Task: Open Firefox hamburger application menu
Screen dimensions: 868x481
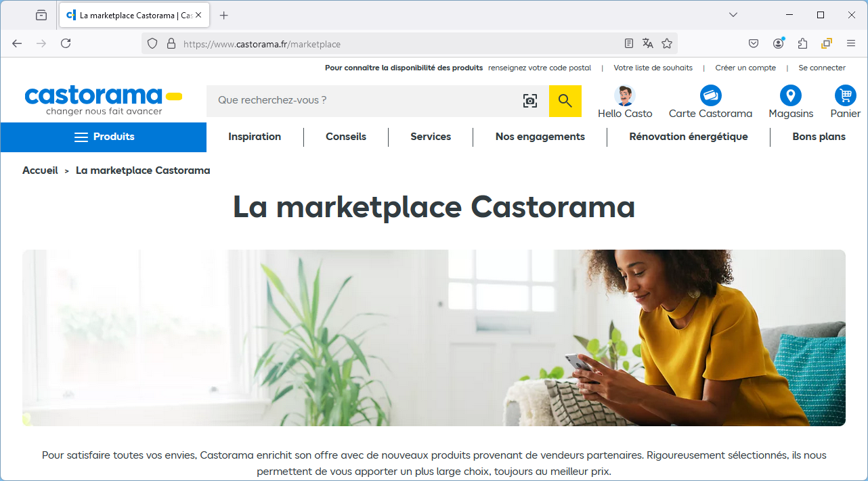Action: pos(851,43)
